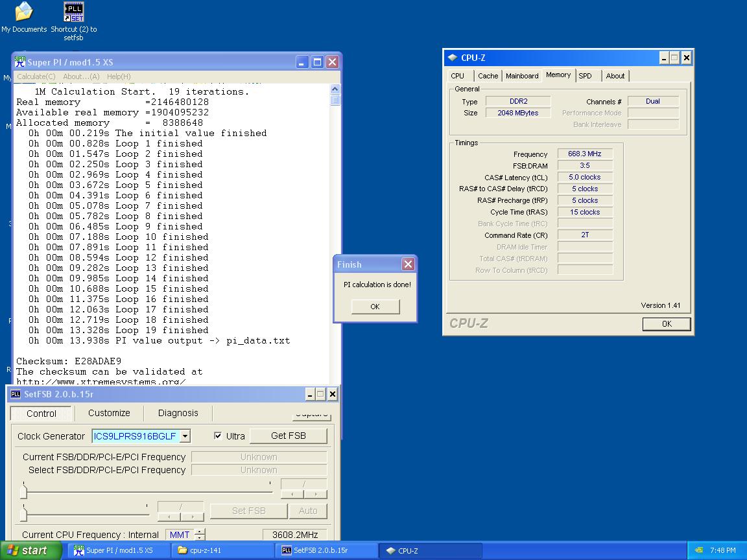Click CPU frequency readout 3608.2MHz
Image resolution: width=747 pixels, height=560 pixels.
click(295, 535)
